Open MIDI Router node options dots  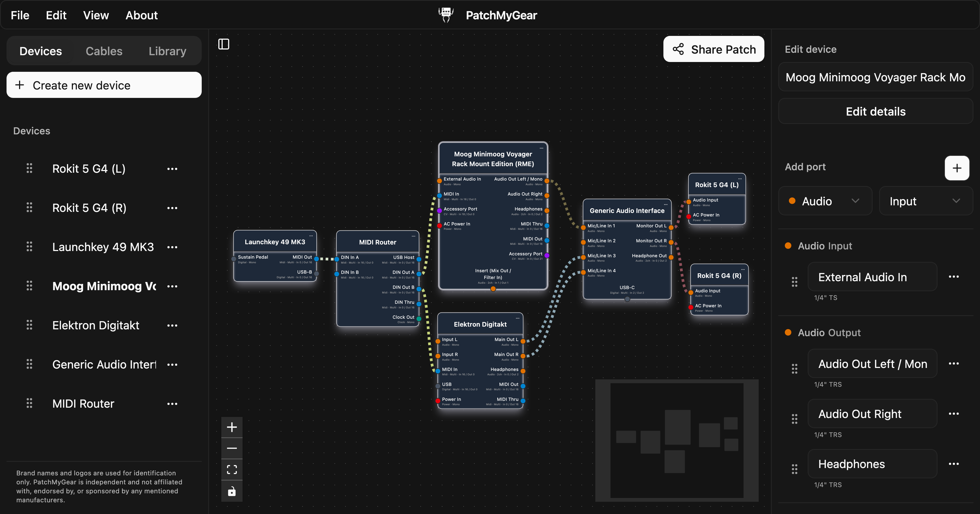[x=413, y=236]
